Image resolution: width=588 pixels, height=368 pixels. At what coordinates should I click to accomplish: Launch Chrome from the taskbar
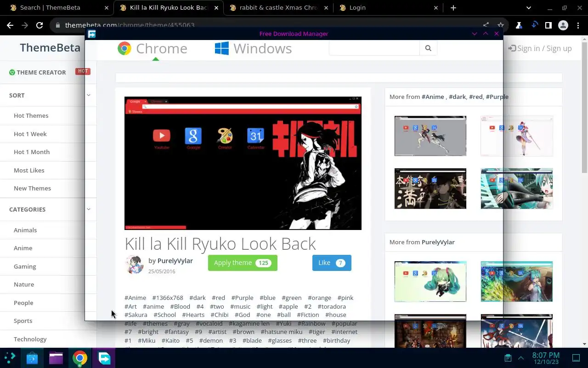tap(80, 358)
